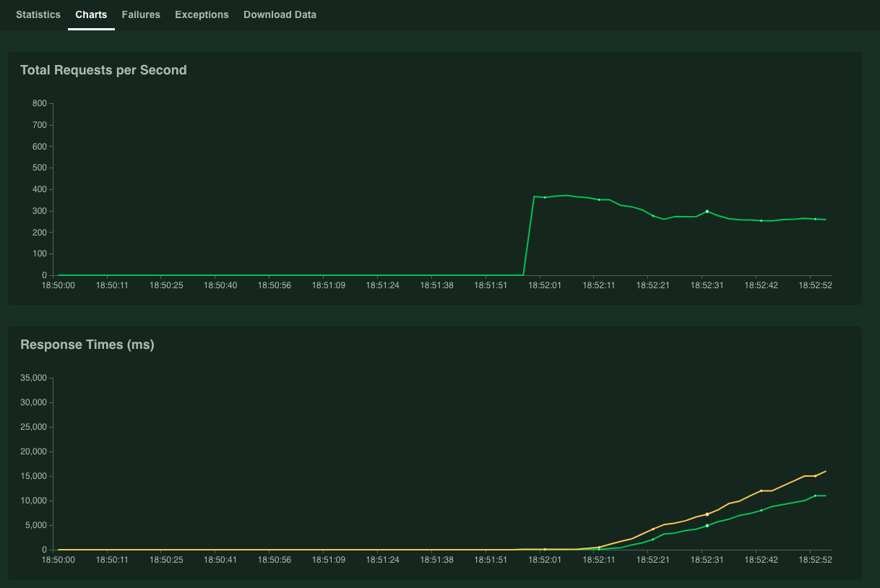Select the 18:52:52 data point on requests line
Screen dimensions: 880x588
(815, 219)
